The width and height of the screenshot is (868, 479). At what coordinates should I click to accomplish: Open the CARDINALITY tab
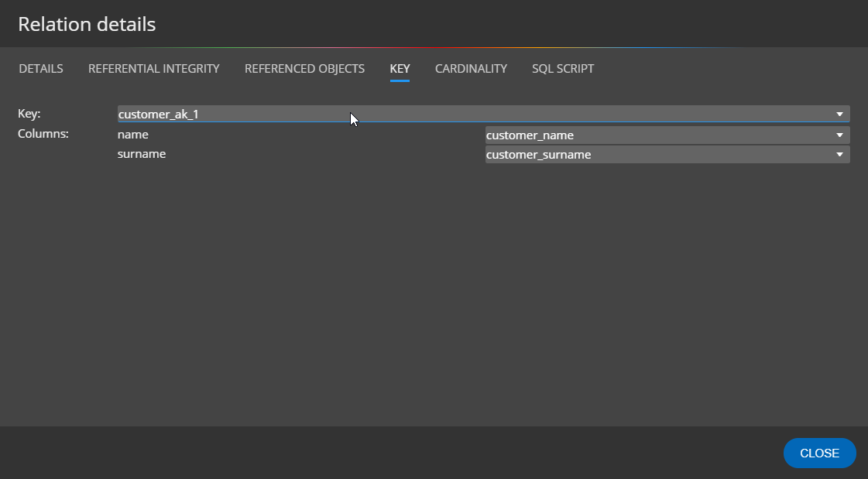pos(471,69)
